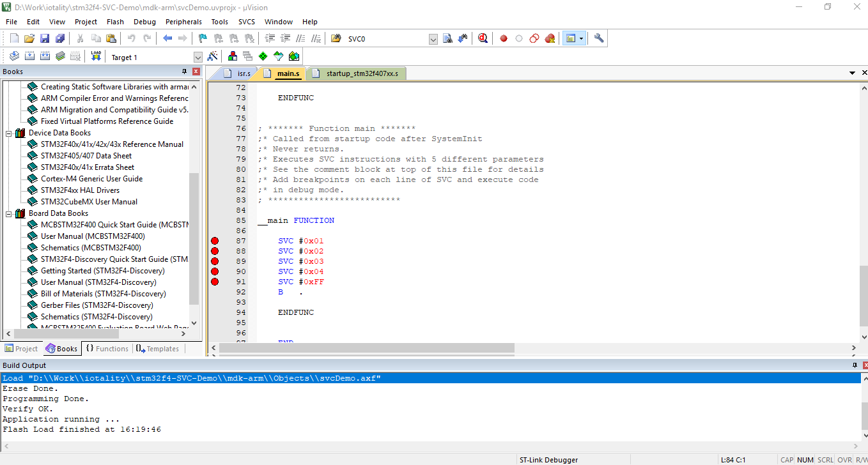The width and height of the screenshot is (868, 465).
Task: Open the Peripherals menu
Action: 183,22
